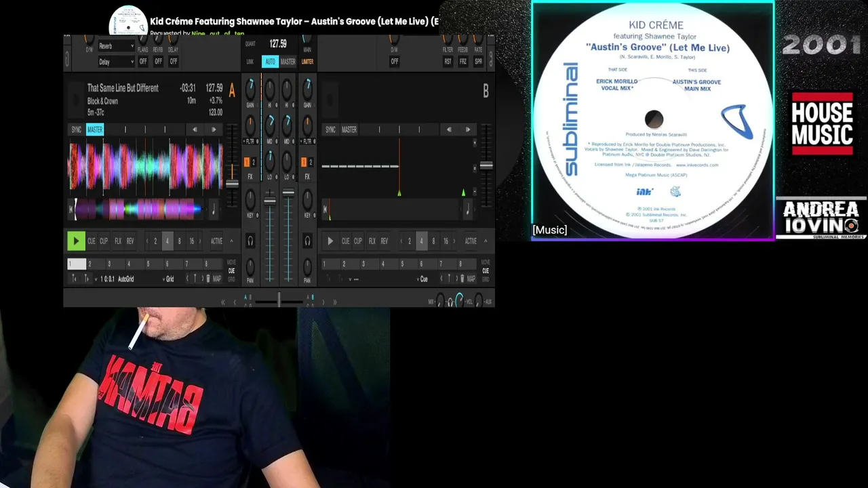Viewport: 868px width, 488px height.
Task: Start playback on Deck B
Action: (330, 241)
